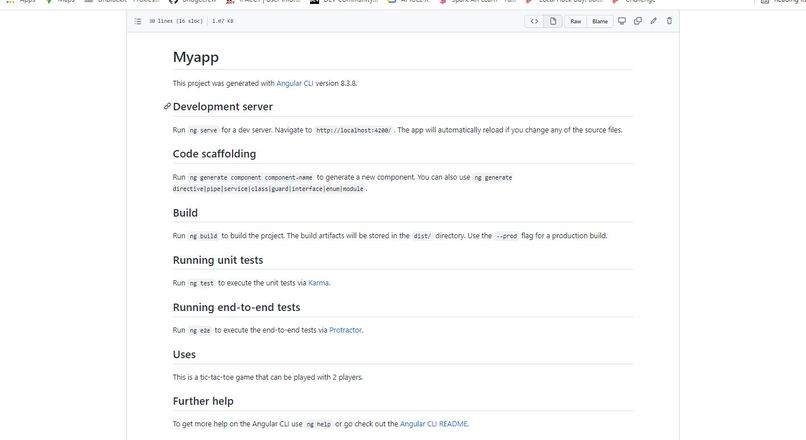Follow the Protractor link

(x=345, y=330)
